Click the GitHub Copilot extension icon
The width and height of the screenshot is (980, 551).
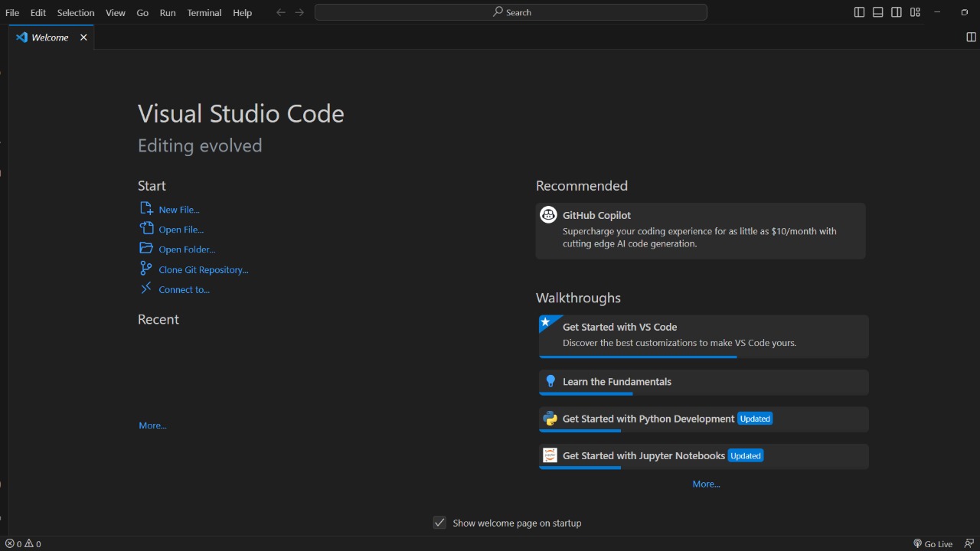click(547, 215)
